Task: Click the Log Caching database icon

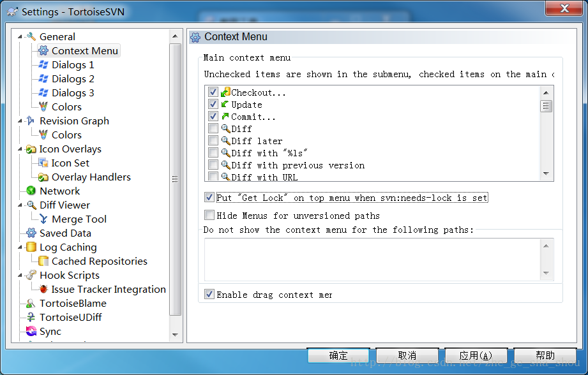Action: 31,247
